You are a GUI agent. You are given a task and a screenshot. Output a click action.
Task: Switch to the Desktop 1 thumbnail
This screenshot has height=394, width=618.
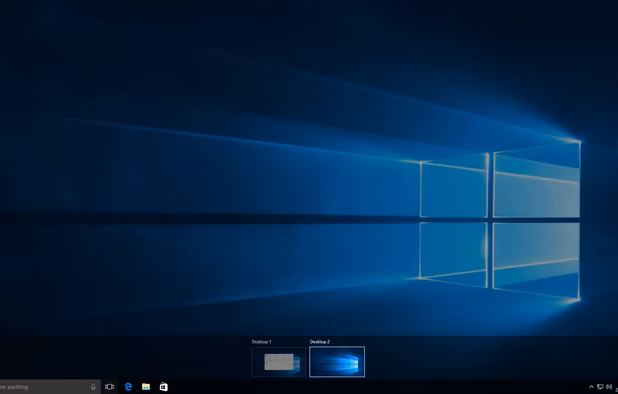[279, 362]
